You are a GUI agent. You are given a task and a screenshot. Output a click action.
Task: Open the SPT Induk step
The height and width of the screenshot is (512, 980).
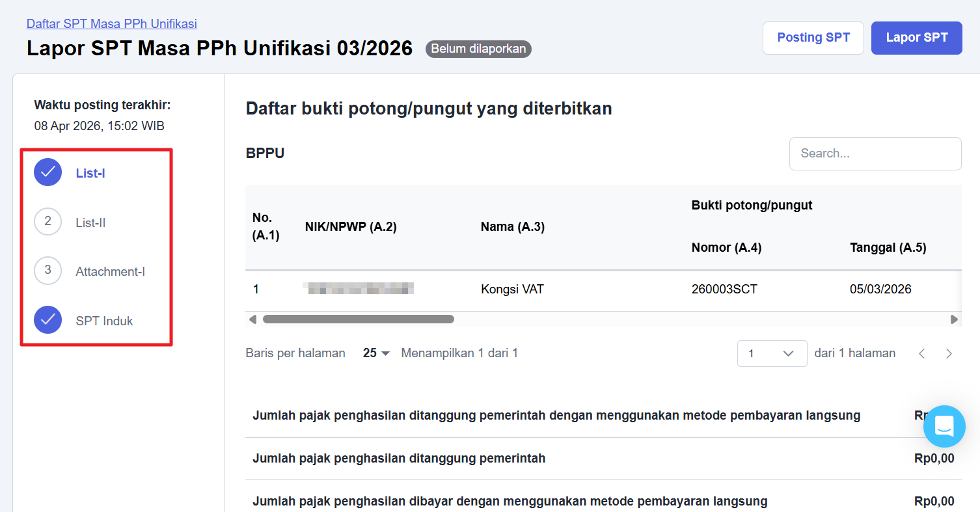point(104,321)
